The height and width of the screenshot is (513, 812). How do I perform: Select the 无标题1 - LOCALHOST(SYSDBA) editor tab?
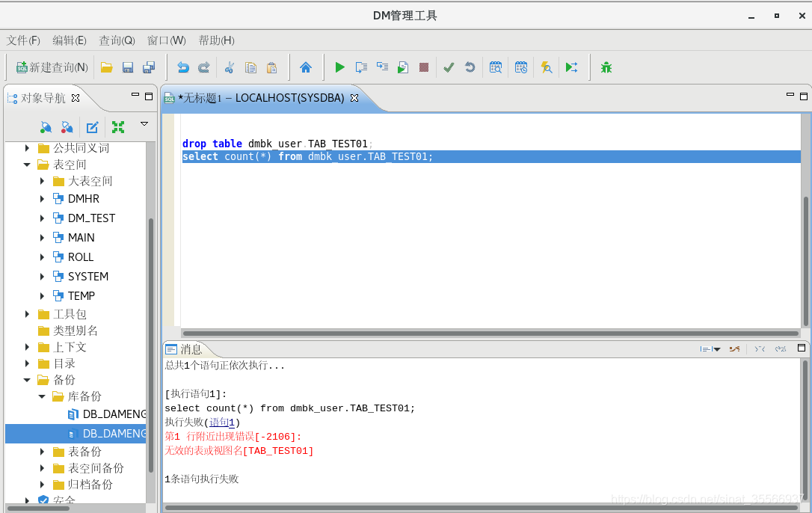tap(261, 98)
